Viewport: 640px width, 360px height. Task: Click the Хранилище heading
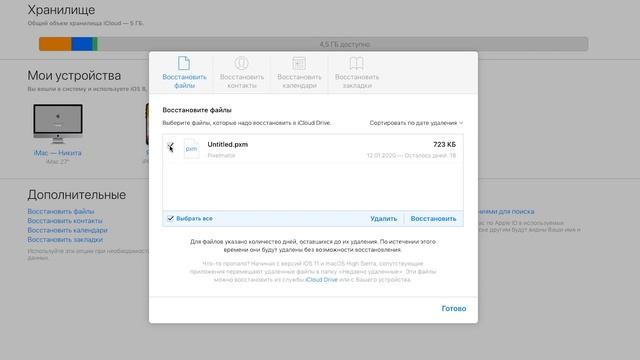coord(61,10)
